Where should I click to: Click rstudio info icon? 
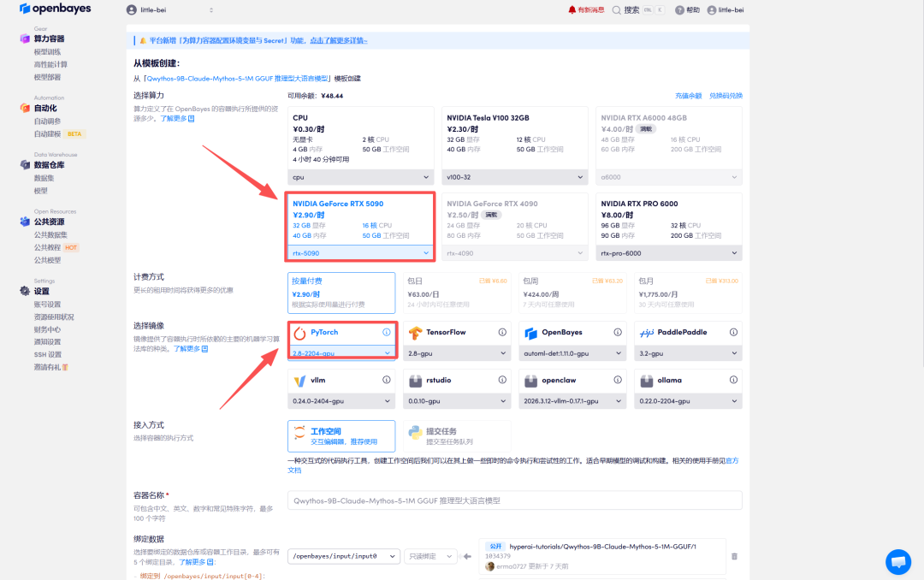click(502, 380)
